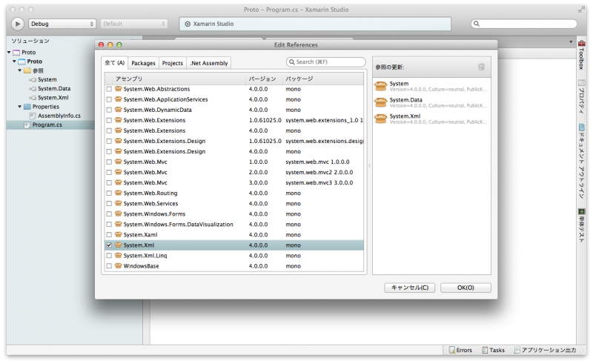Click the assembly Search field

pos(326,62)
